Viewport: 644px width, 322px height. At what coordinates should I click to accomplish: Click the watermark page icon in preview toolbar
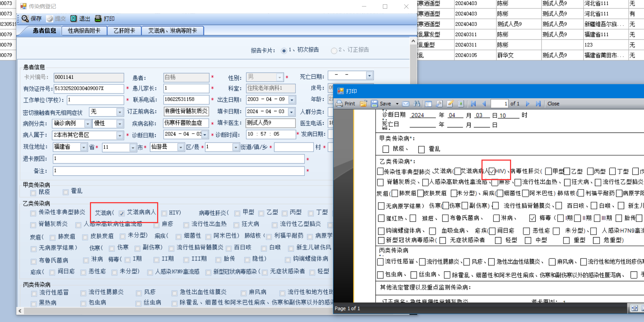461,104
